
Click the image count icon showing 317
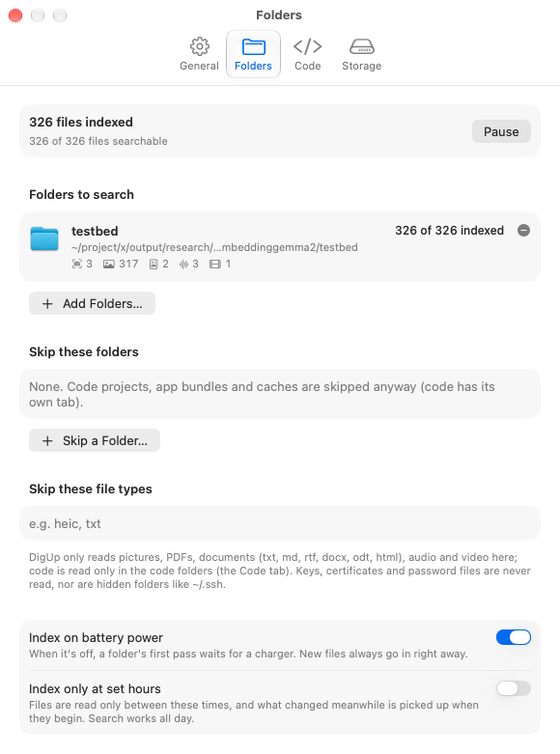coord(109,264)
